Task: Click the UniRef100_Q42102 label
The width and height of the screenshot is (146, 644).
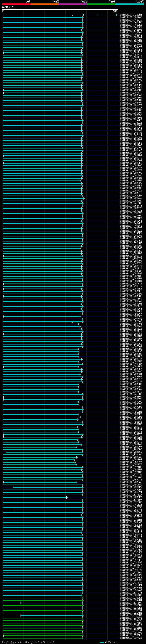Action: (131, 30)
